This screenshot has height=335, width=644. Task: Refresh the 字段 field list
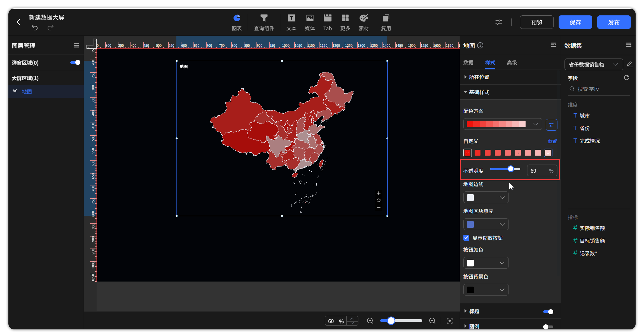coord(627,78)
